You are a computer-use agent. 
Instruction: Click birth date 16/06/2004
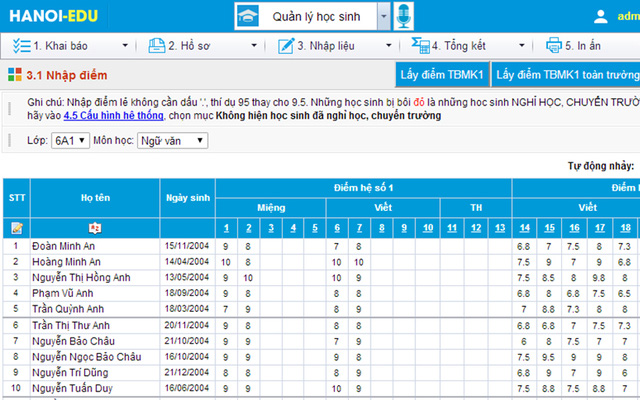[x=187, y=388]
